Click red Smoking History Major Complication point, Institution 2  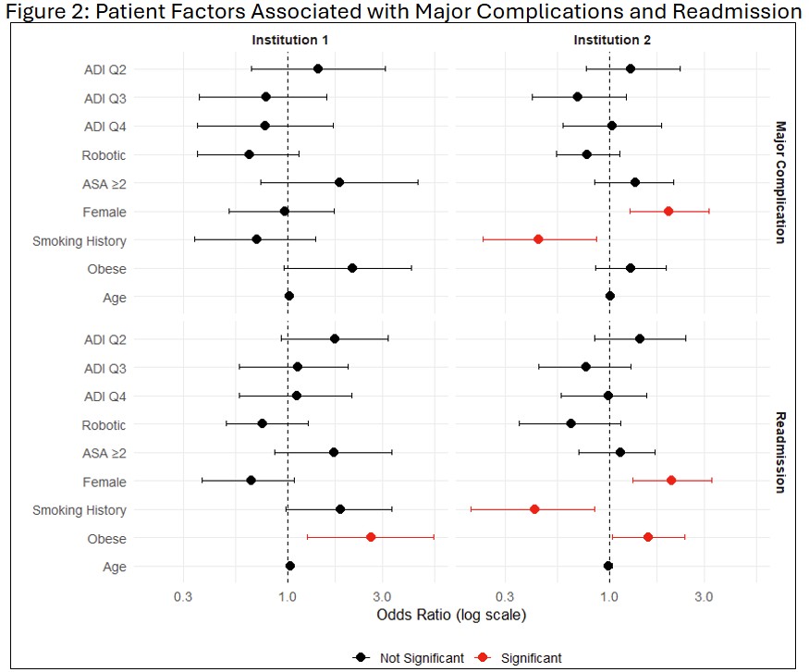[x=538, y=238]
